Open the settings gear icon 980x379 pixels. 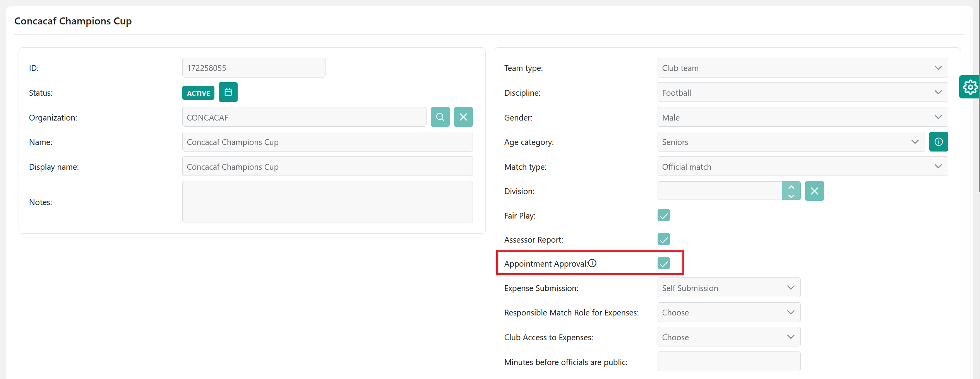970,87
